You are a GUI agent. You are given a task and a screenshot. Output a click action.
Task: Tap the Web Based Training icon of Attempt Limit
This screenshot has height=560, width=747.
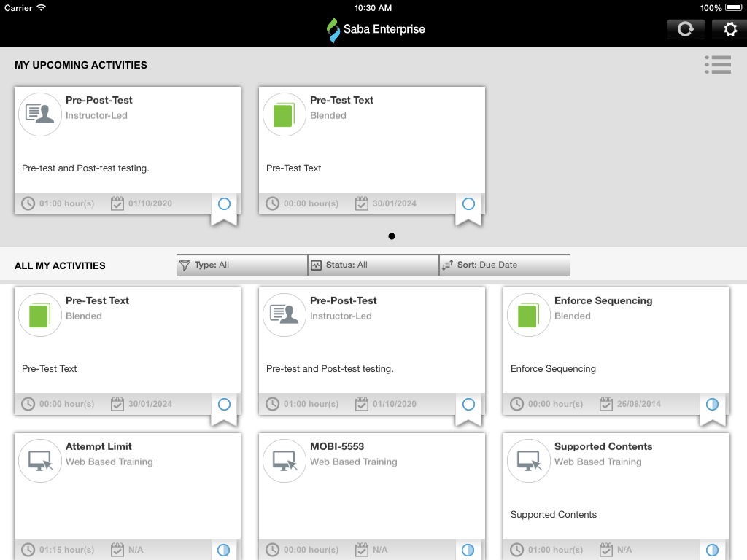click(40, 461)
